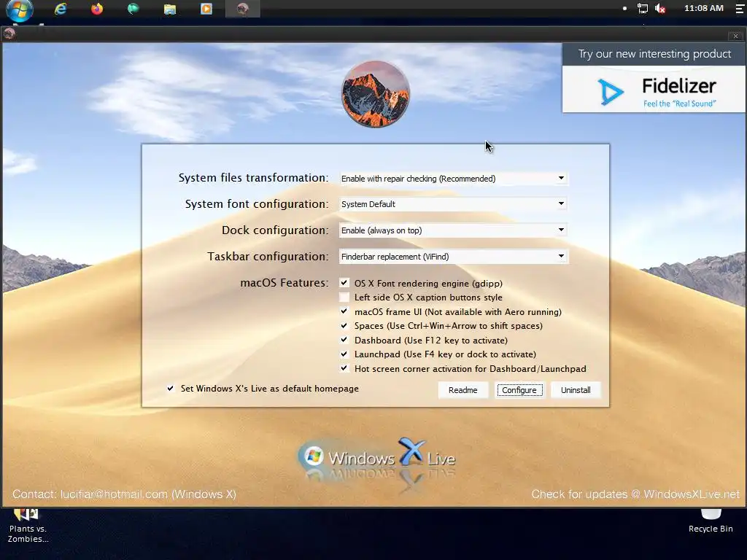
Task: Click the muted volume tray icon
Action: click(660, 9)
